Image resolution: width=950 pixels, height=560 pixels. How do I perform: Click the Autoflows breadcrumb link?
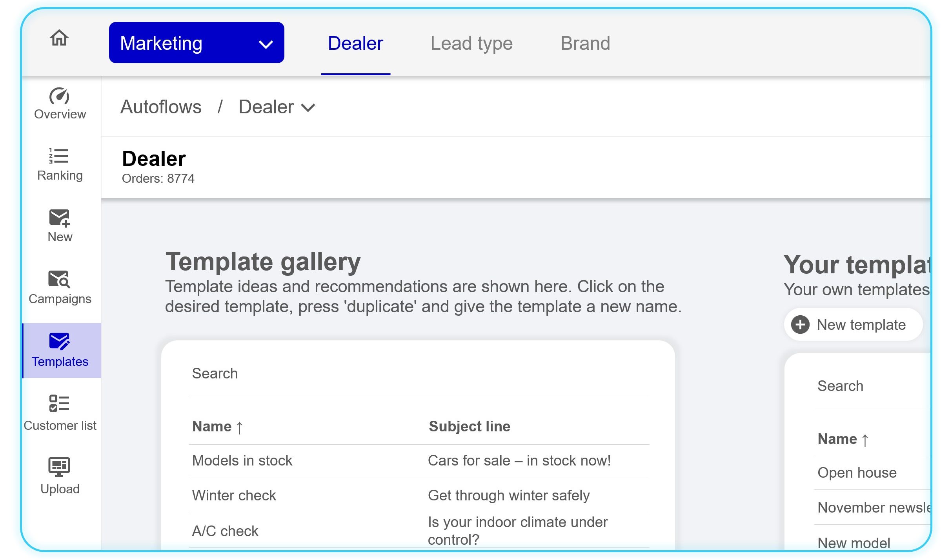[161, 107]
